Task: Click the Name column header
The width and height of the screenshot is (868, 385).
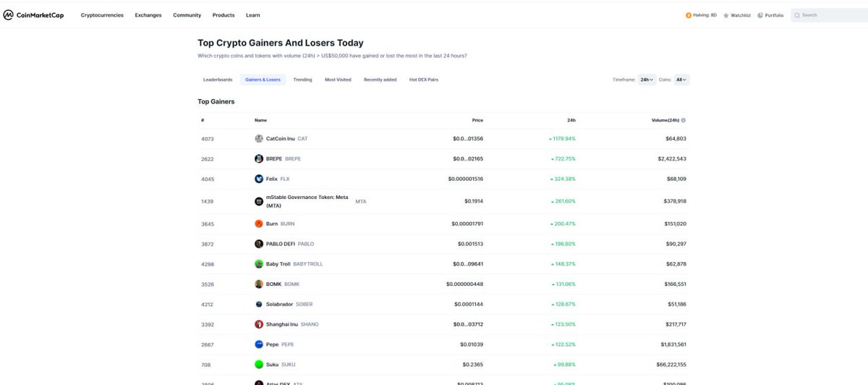Action: (260, 120)
